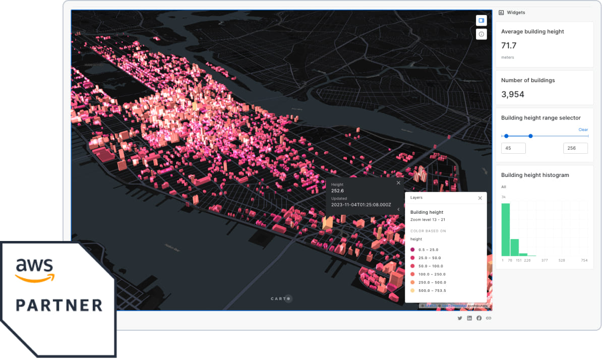
Task: Toggle the widgets panel button on map
Action: point(481,20)
